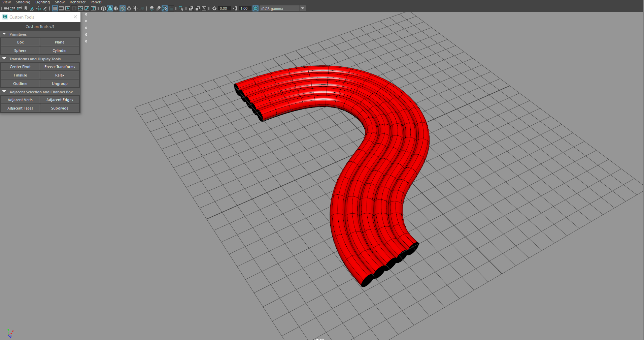Toggle the grid display icon
This screenshot has width=644, height=340.
tap(55, 8)
